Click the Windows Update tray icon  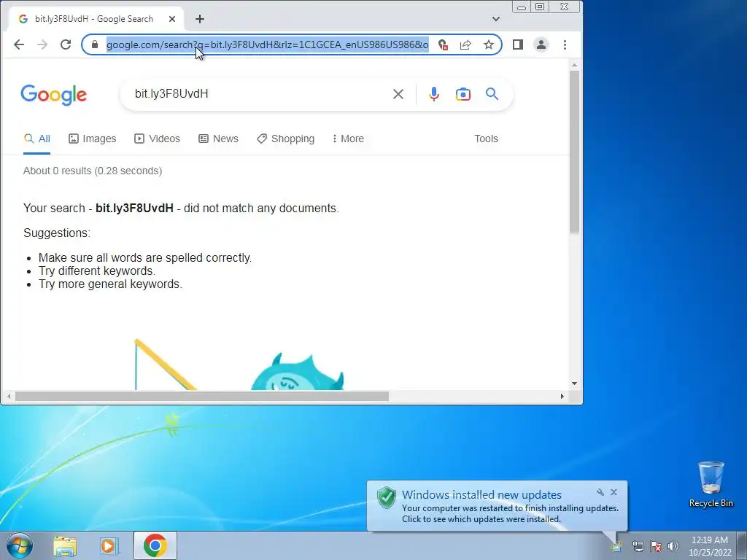click(x=616, y=546)
